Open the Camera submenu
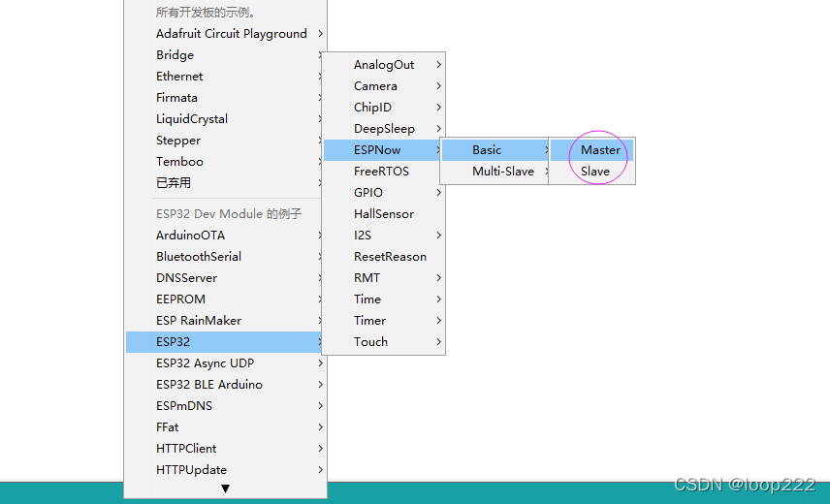 click(x=383, y=85)
